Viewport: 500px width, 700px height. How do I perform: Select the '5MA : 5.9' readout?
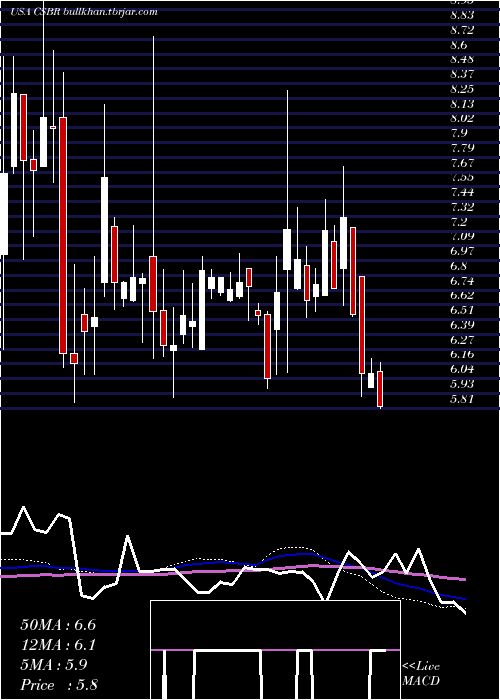[x=54, y=665]
